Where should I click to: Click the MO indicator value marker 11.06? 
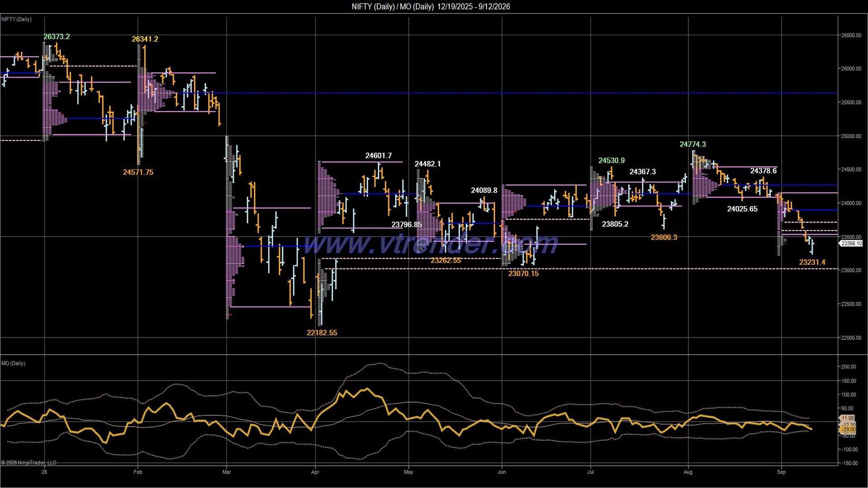point(848,418)
